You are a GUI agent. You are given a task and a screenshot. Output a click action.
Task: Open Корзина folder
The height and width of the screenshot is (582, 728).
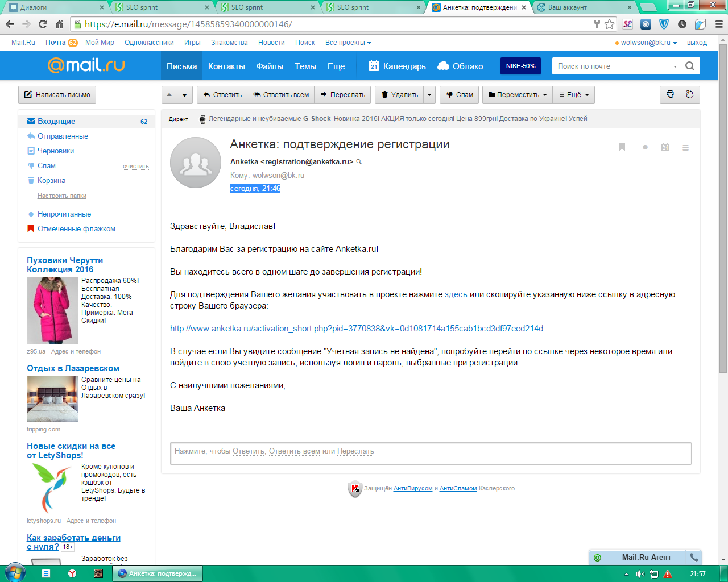pos(51,180)
